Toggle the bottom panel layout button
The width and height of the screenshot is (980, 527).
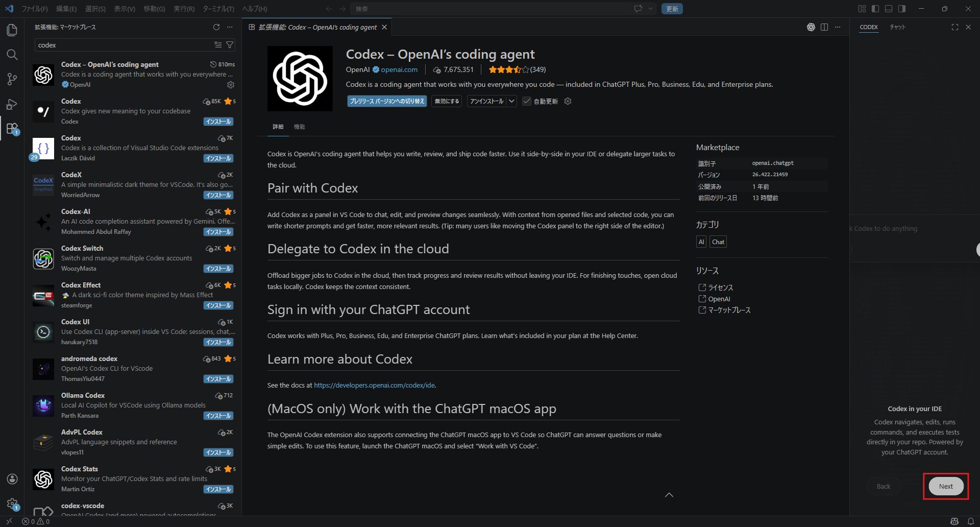tap(889, 9)
